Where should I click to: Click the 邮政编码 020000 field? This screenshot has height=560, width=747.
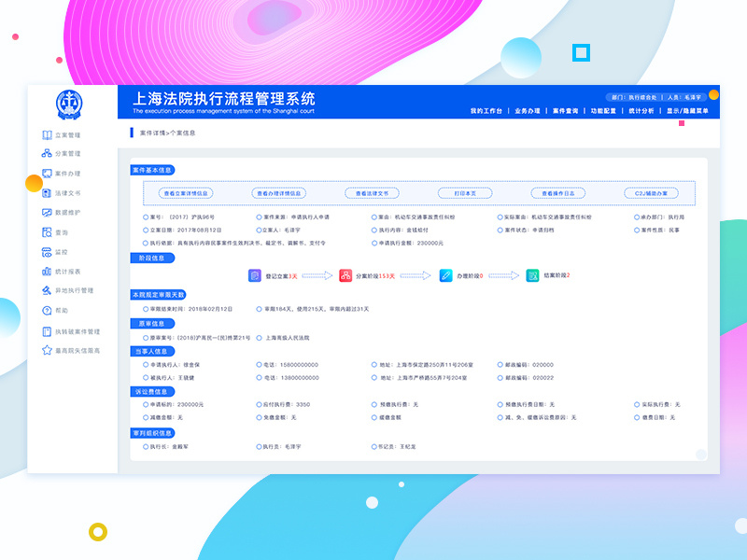coord(526,365)
